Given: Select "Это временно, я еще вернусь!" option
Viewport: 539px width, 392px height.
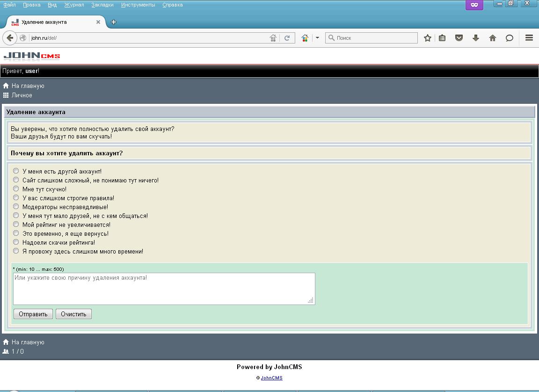Looking at the screenshot, I should (x=16, y=233).
